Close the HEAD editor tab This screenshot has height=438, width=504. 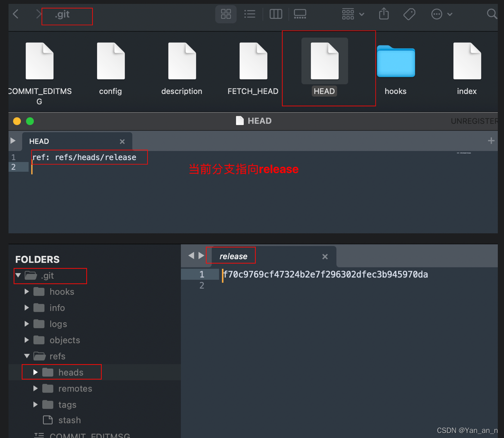coord(122,142)
